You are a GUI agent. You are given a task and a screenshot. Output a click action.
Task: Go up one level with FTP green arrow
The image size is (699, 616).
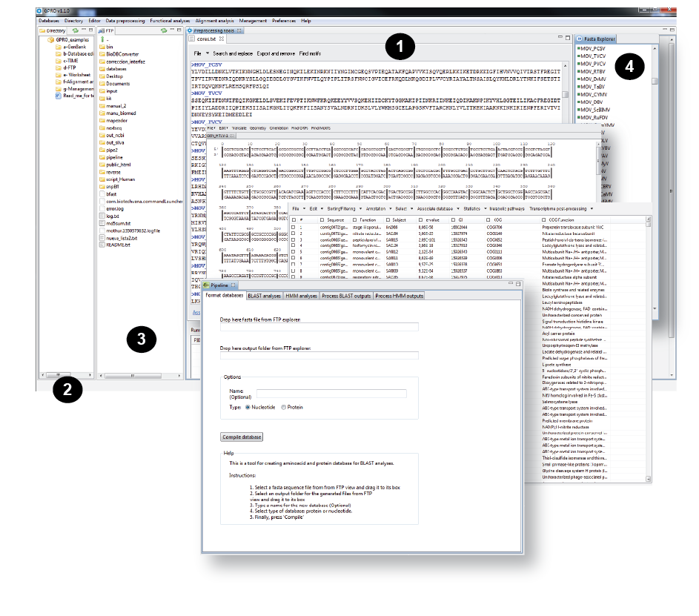102,39
